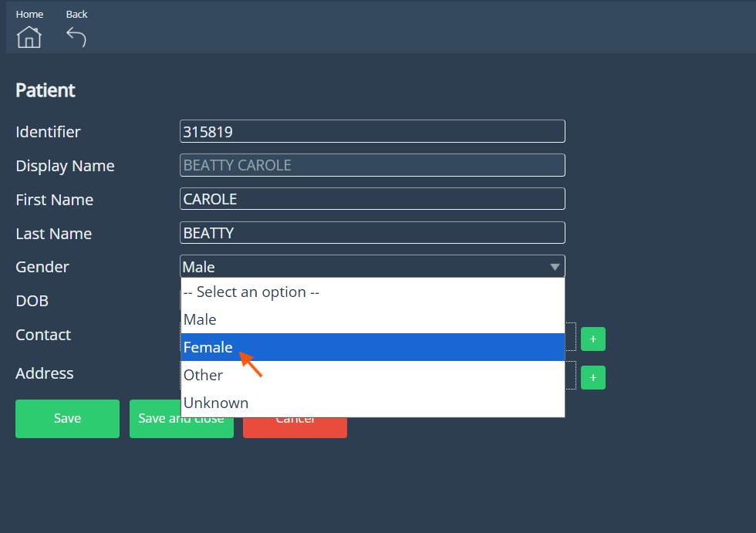Image resolution: width=756 pixels, height=533 pixels.
Task: Click the Back arrow icon
Action: pyautogui.click(x=76, y=36)
